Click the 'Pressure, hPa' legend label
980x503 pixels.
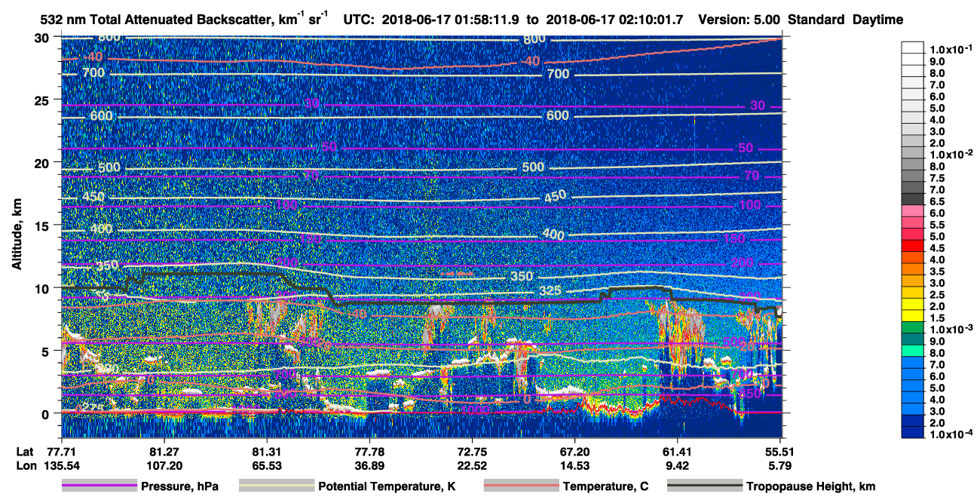[178, 486]
